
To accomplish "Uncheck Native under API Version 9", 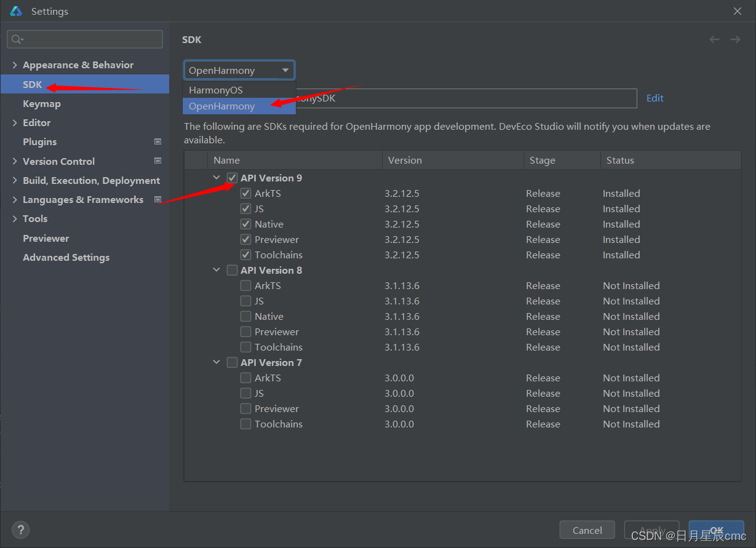I will tap(245, 224).
